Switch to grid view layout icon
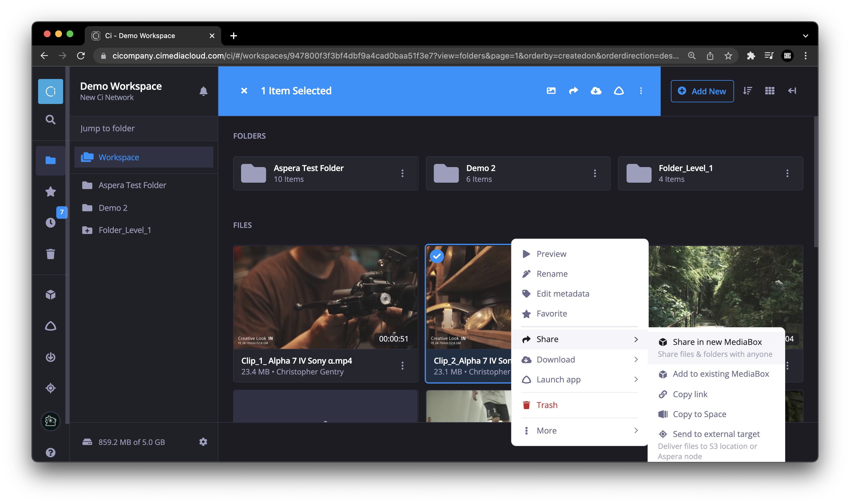The height and width of the screenshot is (504, 850). [770, 91]
